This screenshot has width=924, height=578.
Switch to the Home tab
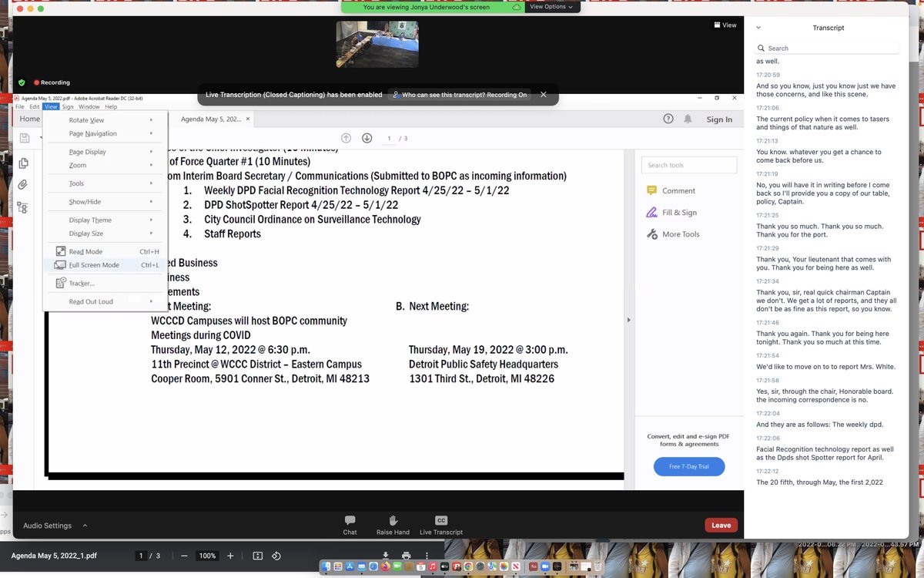pyautogui.click(x=29, y=119)
